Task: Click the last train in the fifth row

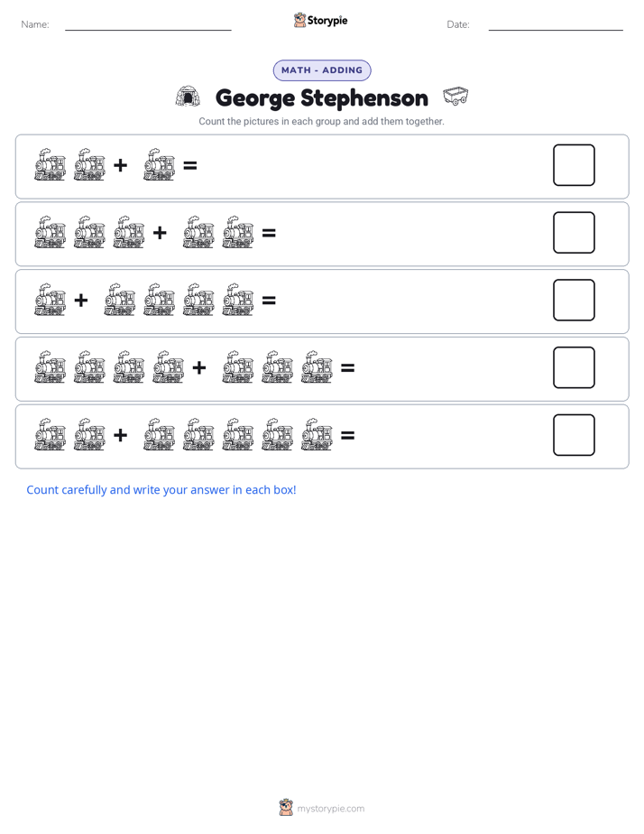Action: tap(317, 434)
